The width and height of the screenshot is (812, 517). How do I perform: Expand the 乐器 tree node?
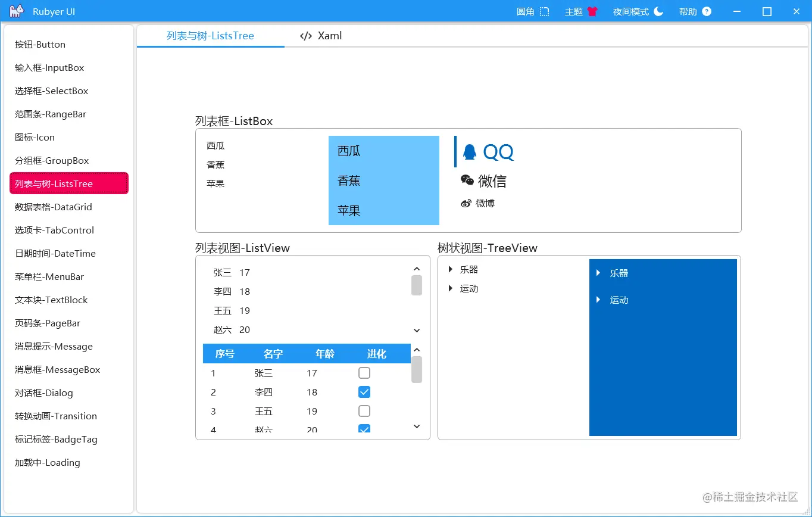[450, 269]
